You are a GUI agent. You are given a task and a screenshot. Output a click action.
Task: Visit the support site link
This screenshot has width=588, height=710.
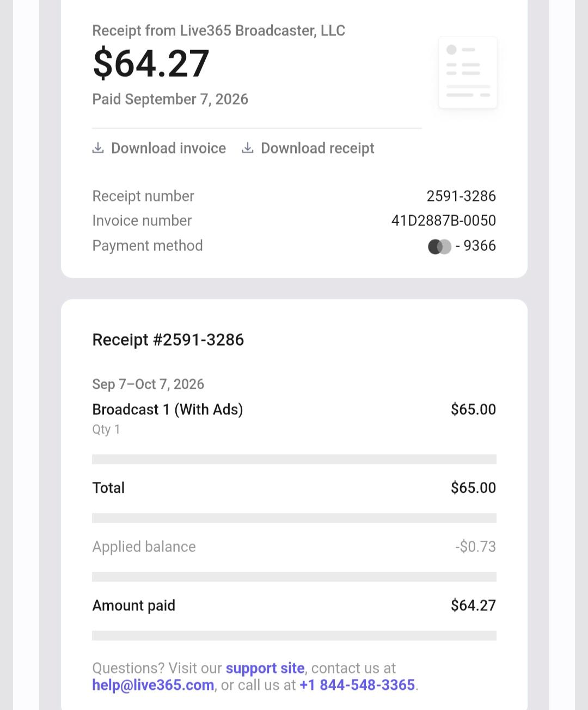pyautogui.click(x=265, y=668)
